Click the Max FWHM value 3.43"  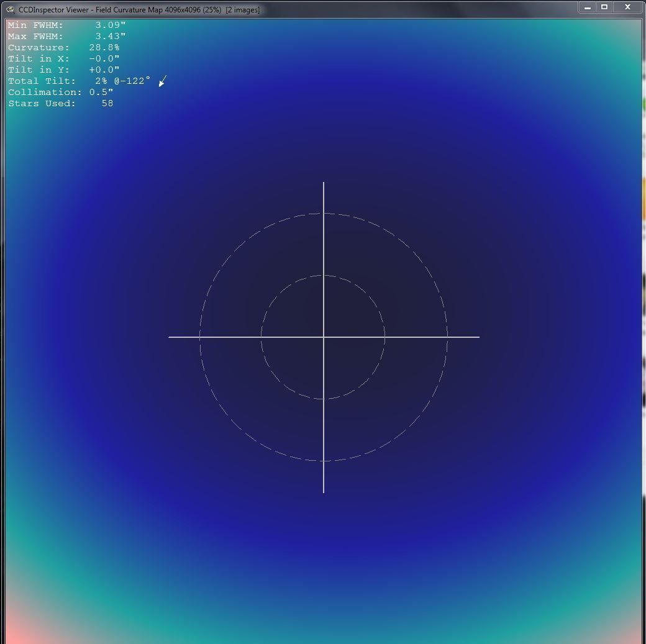click(110, 37)
